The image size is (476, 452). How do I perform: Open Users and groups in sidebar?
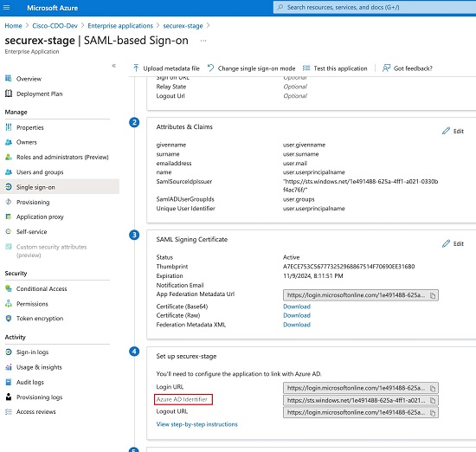pyautogui.click(x=40, y=172)
